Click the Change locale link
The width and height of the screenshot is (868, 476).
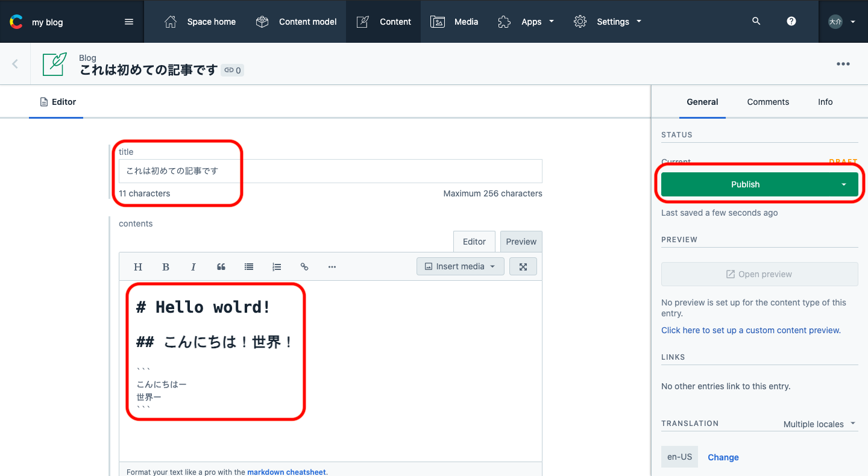[x=723, y=457]
